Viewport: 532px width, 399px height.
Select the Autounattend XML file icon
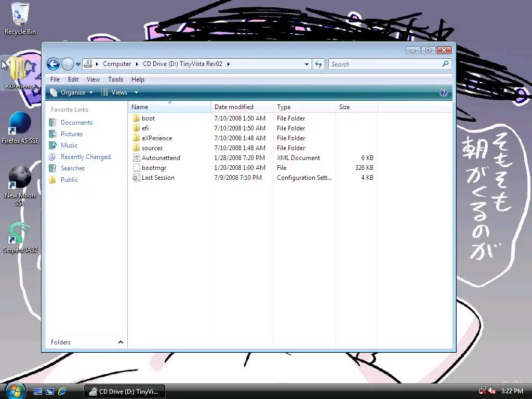pos(137,157)
